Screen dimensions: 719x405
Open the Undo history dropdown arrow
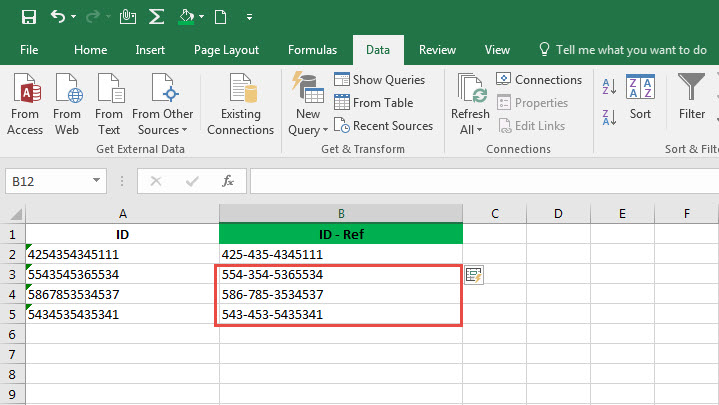point(73,17)
